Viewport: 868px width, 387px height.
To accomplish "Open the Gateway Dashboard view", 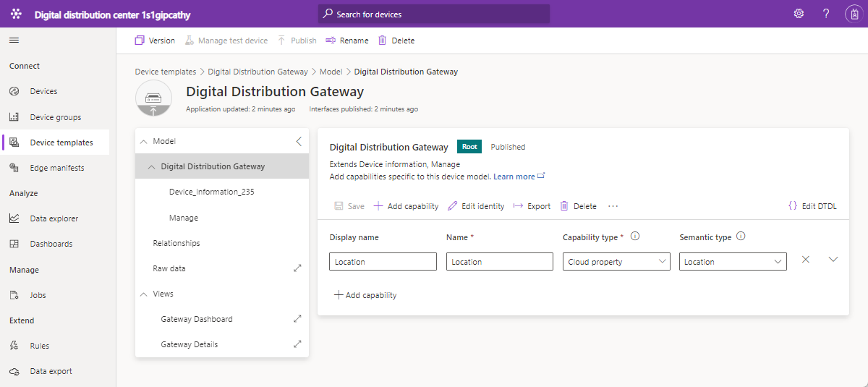I will (196, 319).
